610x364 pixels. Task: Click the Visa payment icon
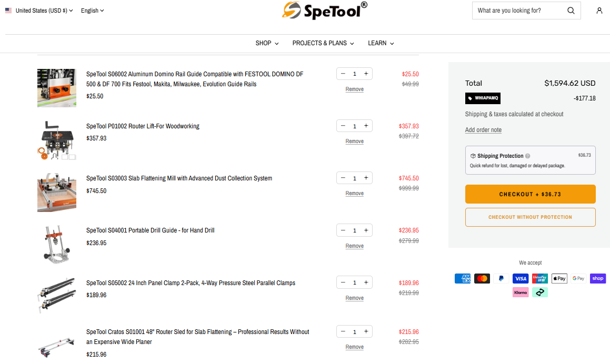[521, 278]
